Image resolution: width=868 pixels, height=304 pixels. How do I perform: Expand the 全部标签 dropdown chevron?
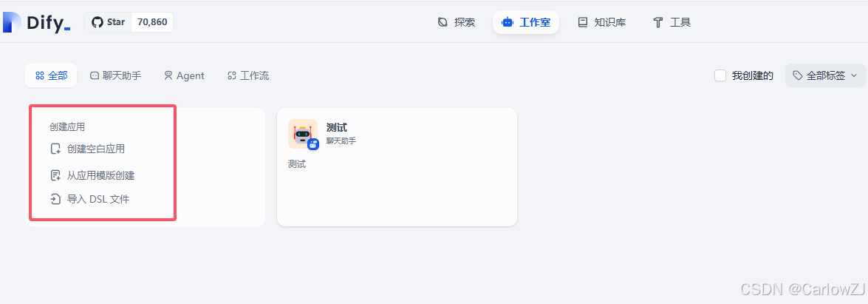tap(854, 75)
